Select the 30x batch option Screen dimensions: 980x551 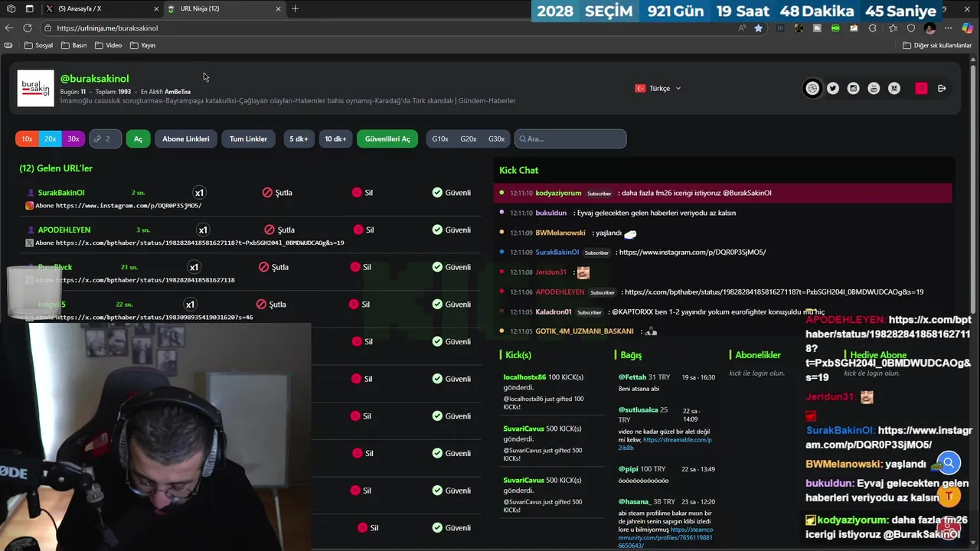coord(73,139)
